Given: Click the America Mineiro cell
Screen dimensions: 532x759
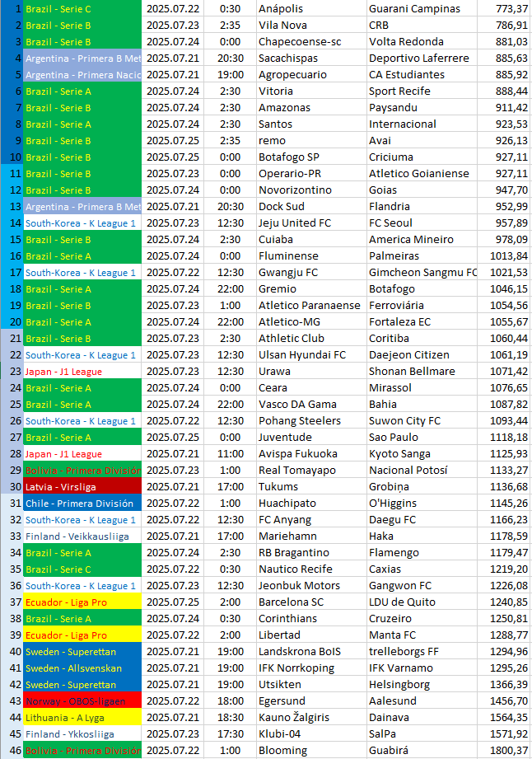Looking at the screenshot, I should (x=422, y=239).
